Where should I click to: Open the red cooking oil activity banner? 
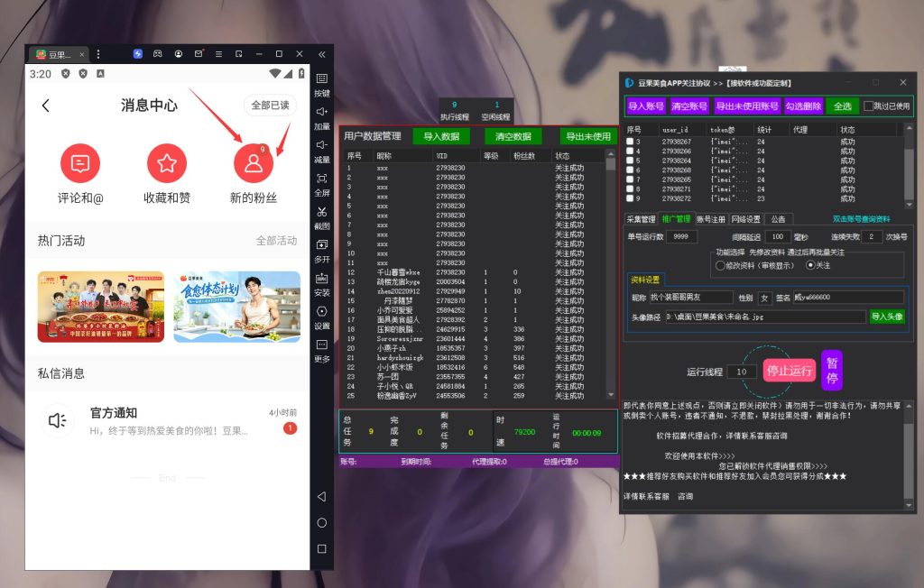(x=101, y=307)
